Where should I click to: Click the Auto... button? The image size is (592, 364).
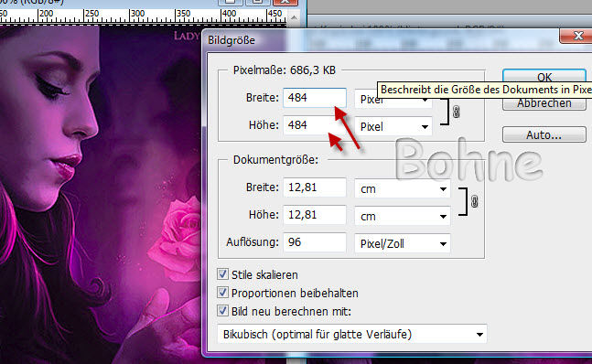click(x=544, y=134)
